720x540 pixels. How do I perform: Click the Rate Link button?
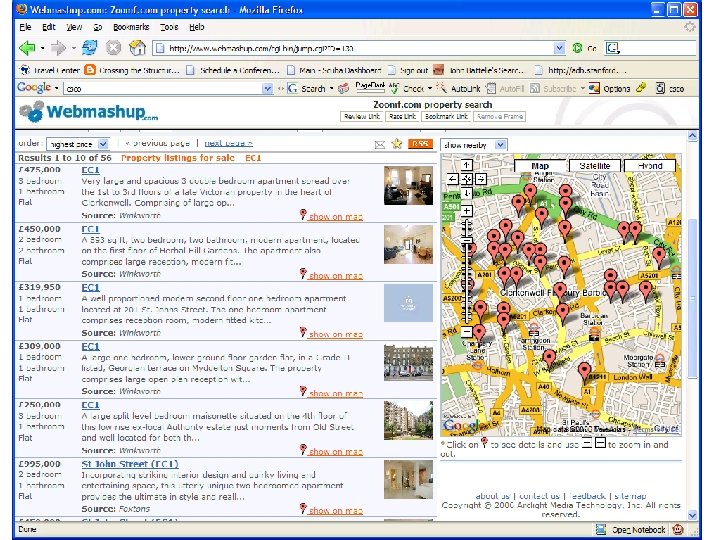tap(402, 117)
